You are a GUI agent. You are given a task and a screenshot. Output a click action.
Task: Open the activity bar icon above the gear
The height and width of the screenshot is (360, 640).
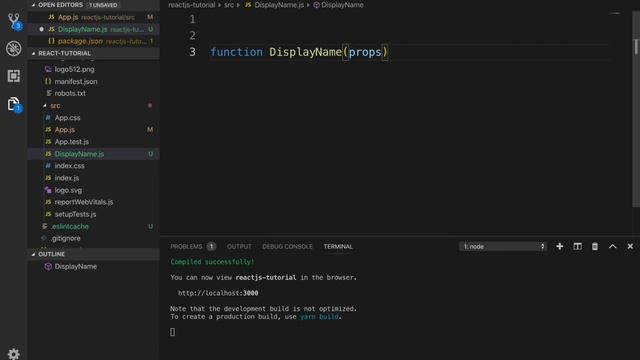pos(14,104)
